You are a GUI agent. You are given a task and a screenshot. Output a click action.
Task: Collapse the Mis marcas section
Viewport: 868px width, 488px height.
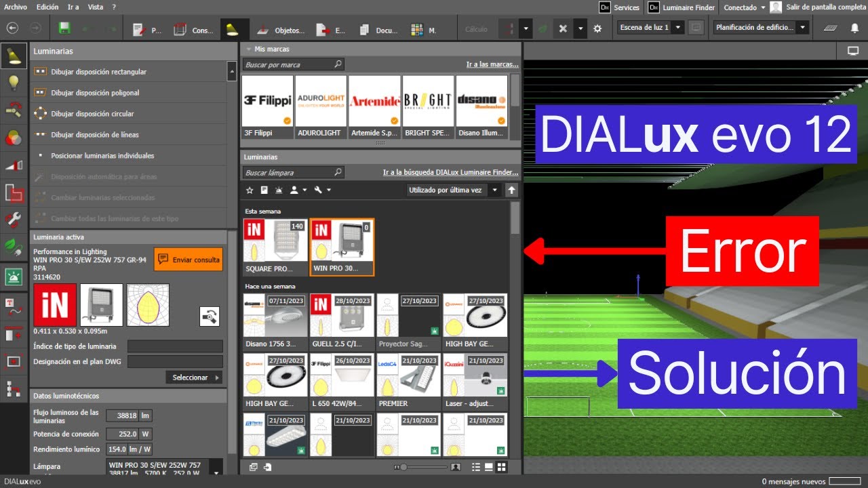point(249,49)
